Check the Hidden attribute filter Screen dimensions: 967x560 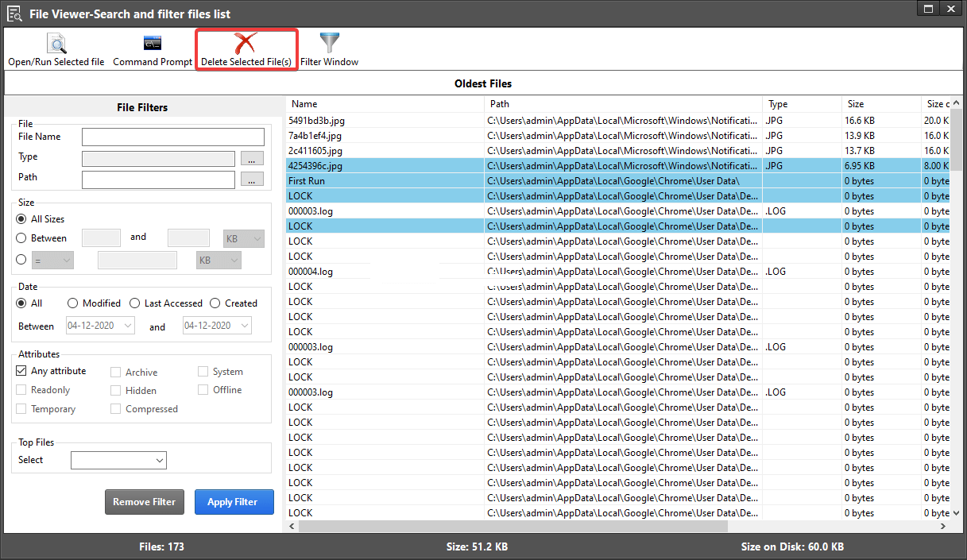pos(116,390)
